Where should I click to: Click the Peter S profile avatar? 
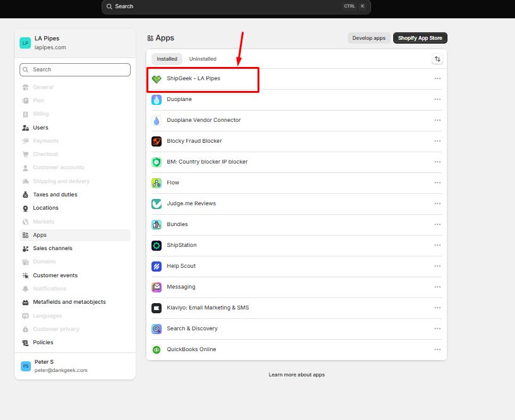26,366
